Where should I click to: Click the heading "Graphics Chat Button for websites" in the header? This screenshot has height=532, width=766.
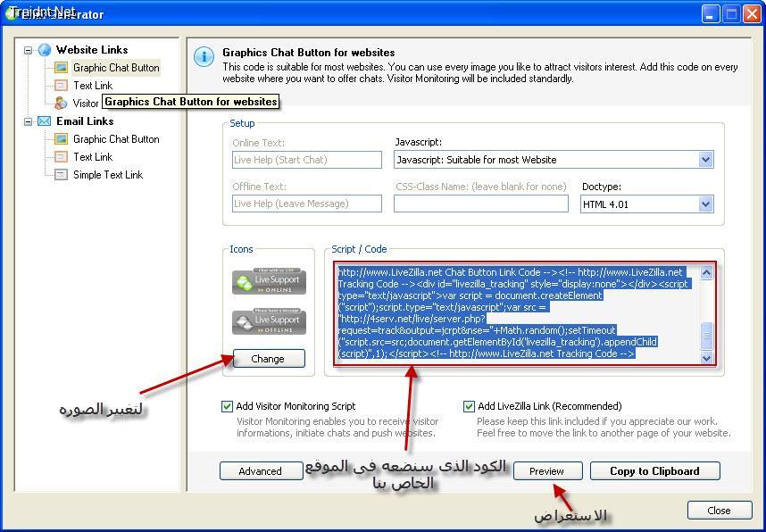309,53
